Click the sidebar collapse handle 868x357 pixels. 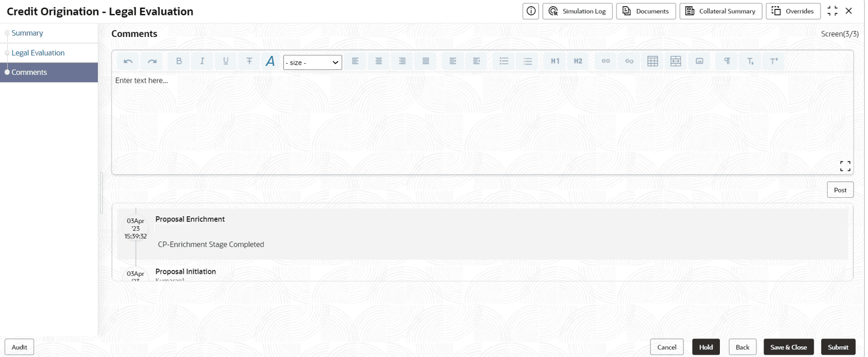pos(101,193)
